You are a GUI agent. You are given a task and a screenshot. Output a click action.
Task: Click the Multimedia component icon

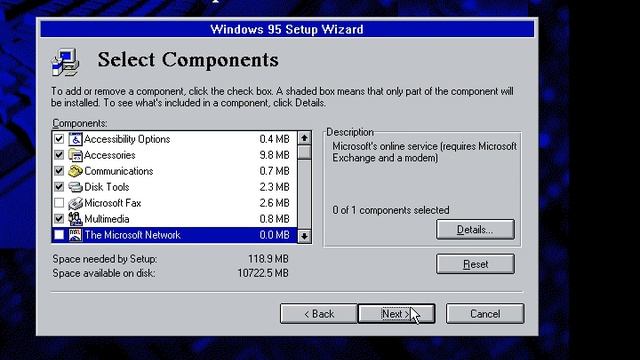[76, 219]
